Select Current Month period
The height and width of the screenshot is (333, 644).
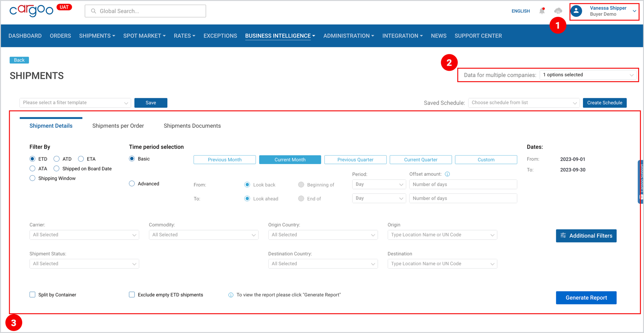click(x=290, y=160)
